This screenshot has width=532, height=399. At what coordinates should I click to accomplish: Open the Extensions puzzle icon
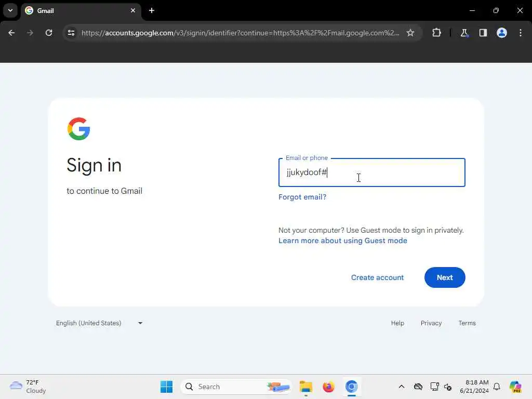click(x=436, y=33)
